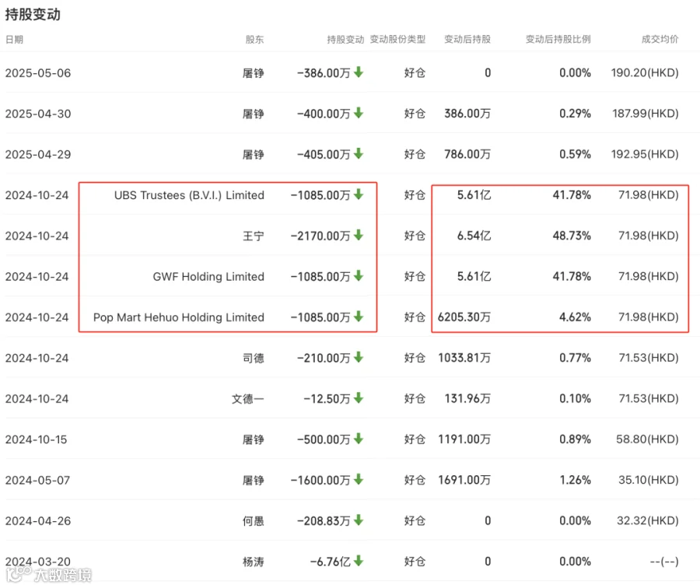Click the 变动股份类型 column header
This screenshot has width=700, height=588.
pos(397,40)
